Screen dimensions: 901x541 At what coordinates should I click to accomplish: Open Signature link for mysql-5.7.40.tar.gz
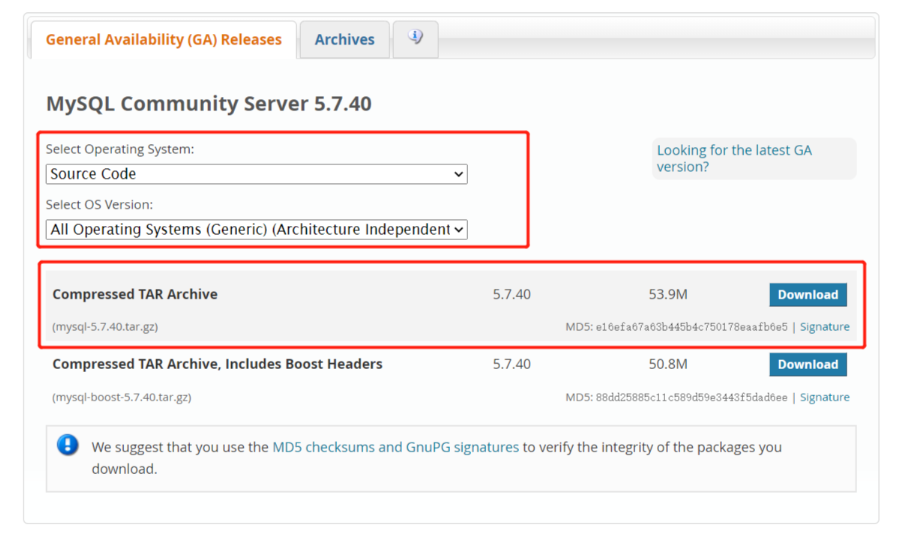click(824, 327)
